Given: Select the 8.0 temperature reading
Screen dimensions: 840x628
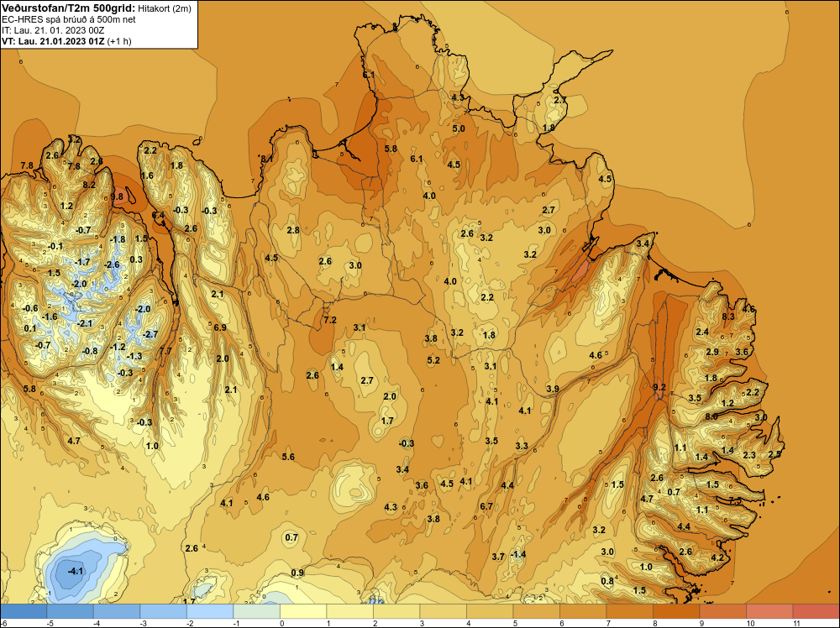Looking at the screenshot, I should [711, 416].
